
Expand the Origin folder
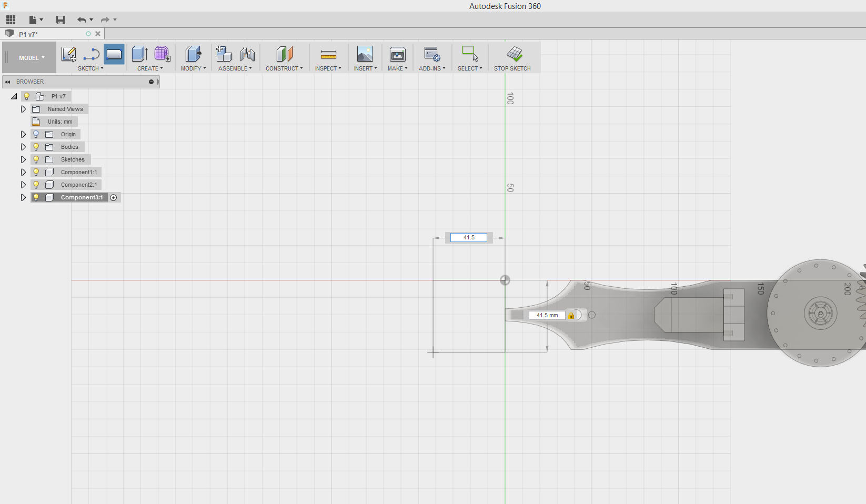pyautogui.click(x=23, y=134)
